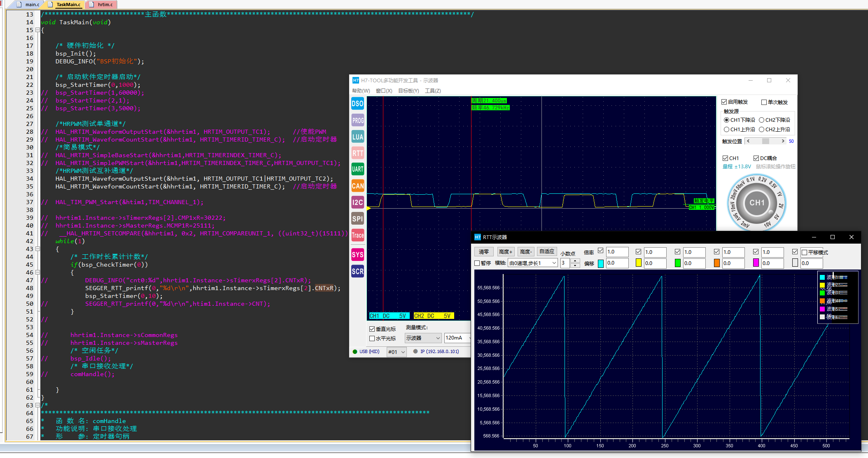Toggle 启用触发 enable trigger checkbox
Screen dimensions: 868x458
click(x=724, y=102)
